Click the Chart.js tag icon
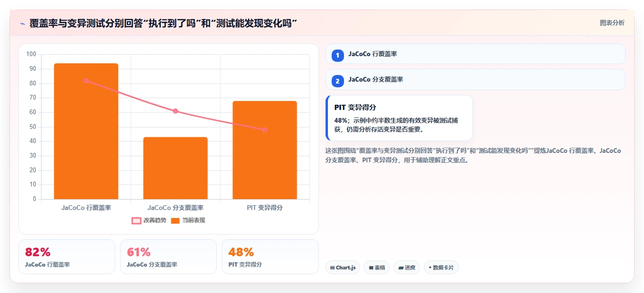The width and height of the screenshot is (644, 293). coord(333,268)
